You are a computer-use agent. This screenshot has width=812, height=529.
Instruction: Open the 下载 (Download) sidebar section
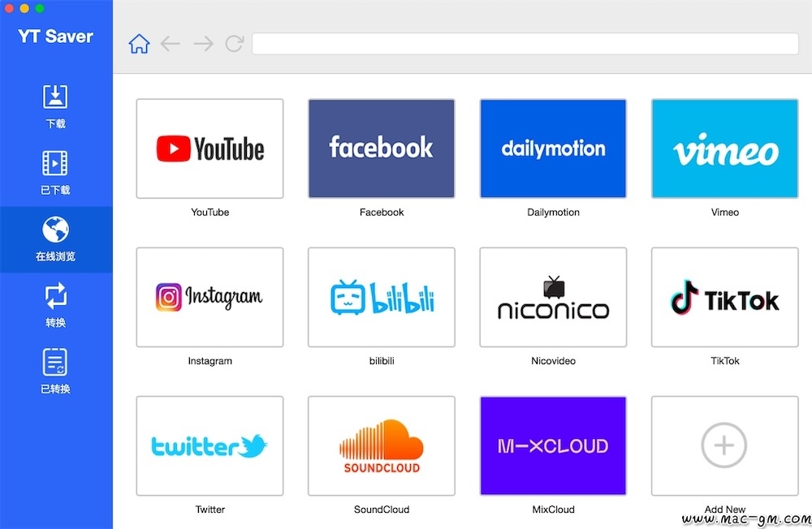(x=55, y=106)
